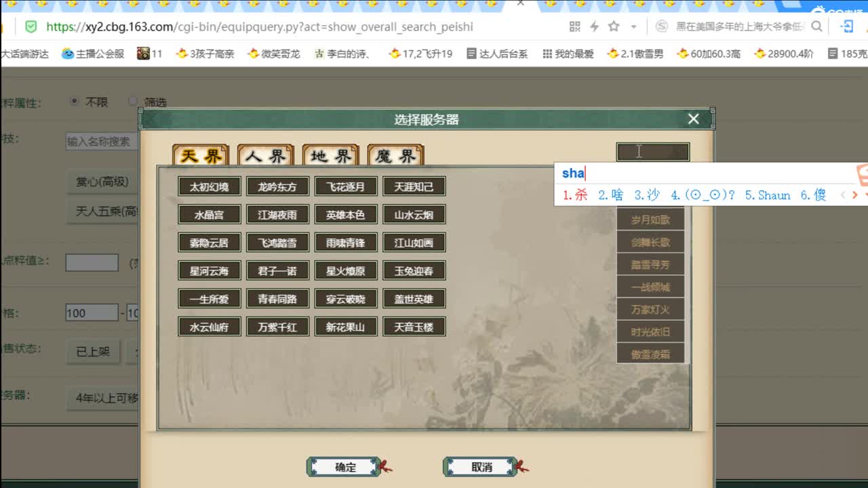The image size is (868, 488).
Task: Close the active browser tab
Action: (x=520, y=3)
